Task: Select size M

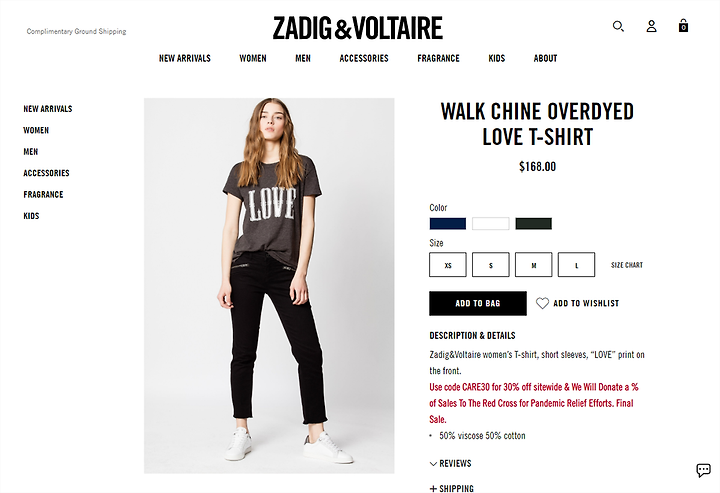Action: click(x=534, y=265)
